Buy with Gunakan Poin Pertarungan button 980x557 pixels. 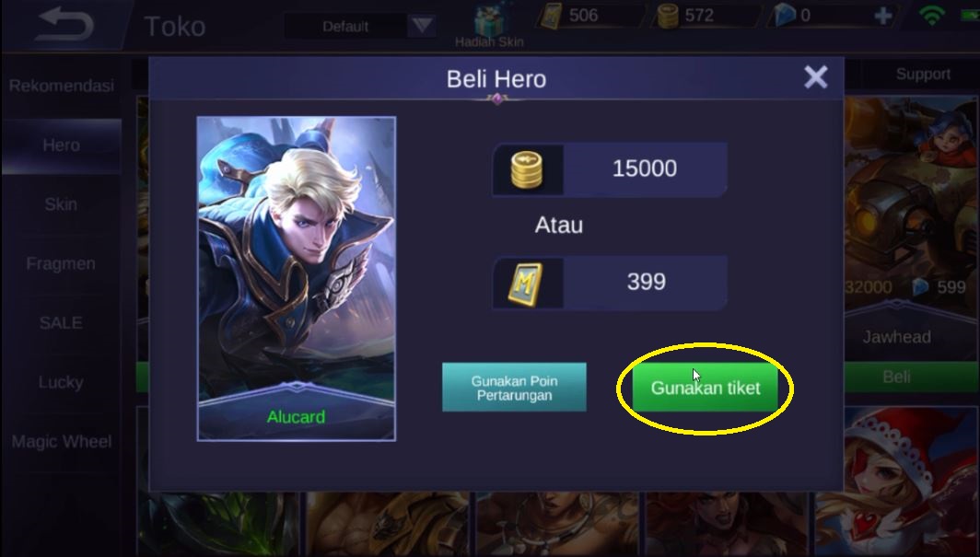(x=514, y=388)
